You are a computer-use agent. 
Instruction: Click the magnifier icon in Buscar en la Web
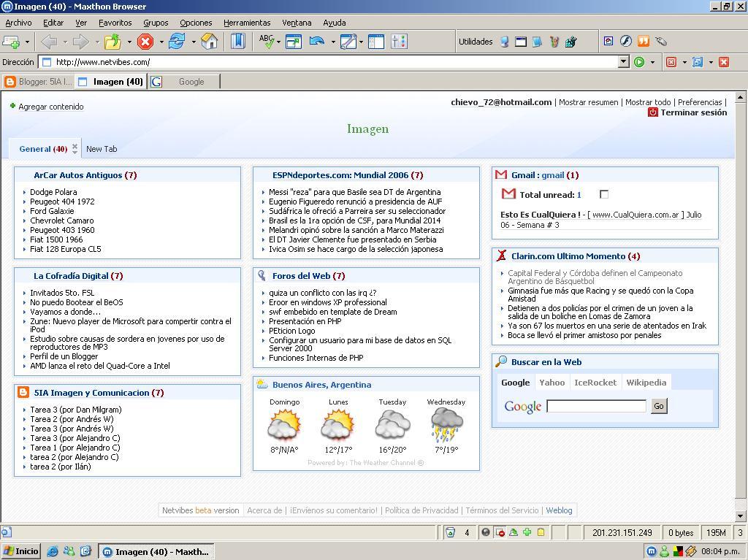point(501,361)
